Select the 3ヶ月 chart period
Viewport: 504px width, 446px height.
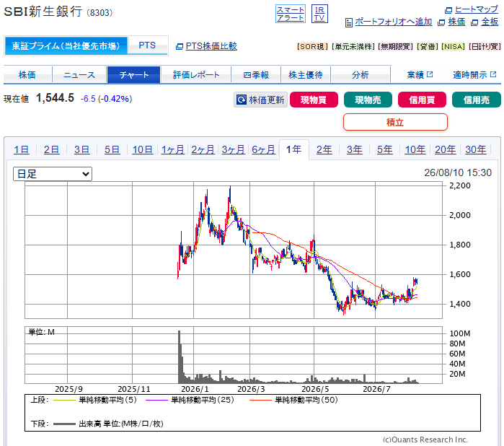pos(234,149)
